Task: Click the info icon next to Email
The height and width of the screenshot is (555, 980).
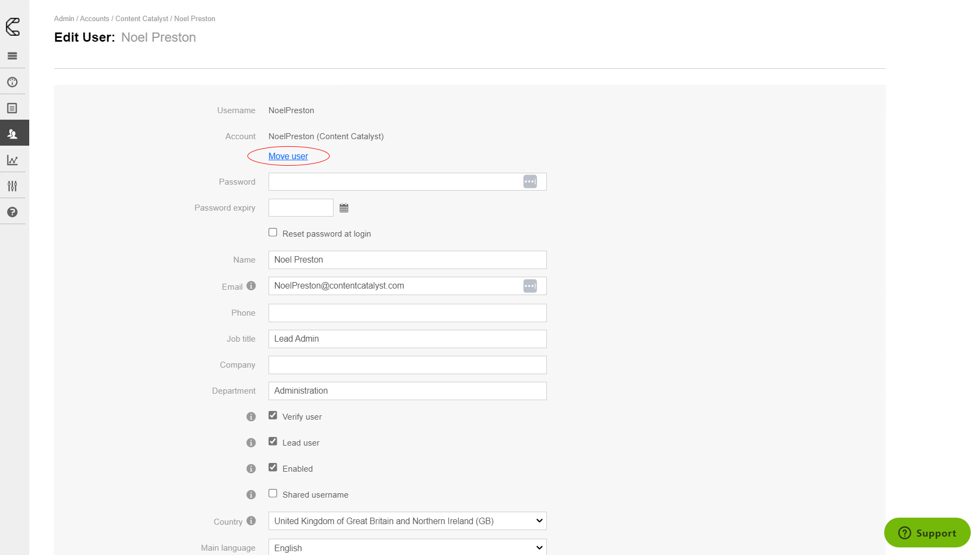Action: [251, 286]
